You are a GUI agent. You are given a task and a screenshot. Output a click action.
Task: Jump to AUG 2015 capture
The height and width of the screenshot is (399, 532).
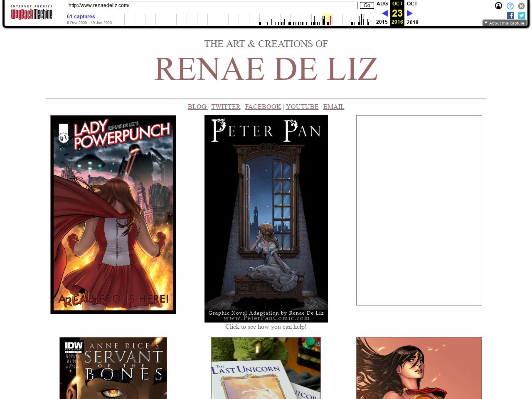tap(382, 4)
